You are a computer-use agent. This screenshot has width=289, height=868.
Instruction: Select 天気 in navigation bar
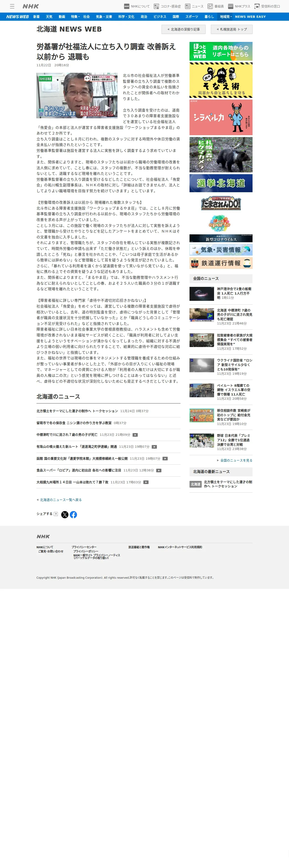point(49,16)
